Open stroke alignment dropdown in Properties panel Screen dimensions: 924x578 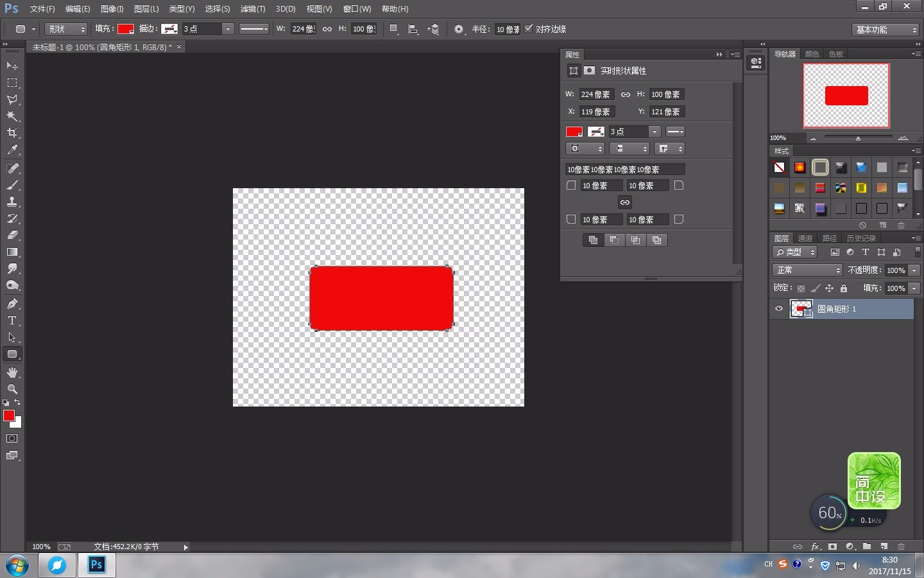585,149
